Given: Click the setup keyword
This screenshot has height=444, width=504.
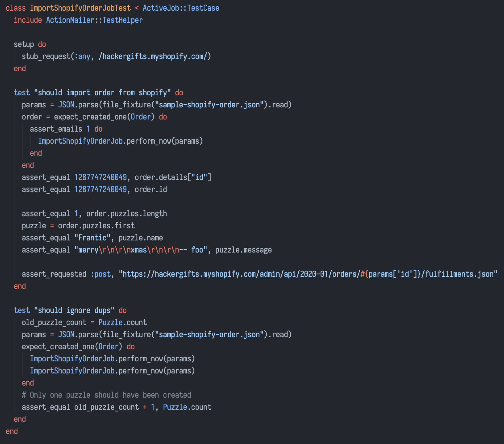Looking at the screenshot, I should point(24,44).
